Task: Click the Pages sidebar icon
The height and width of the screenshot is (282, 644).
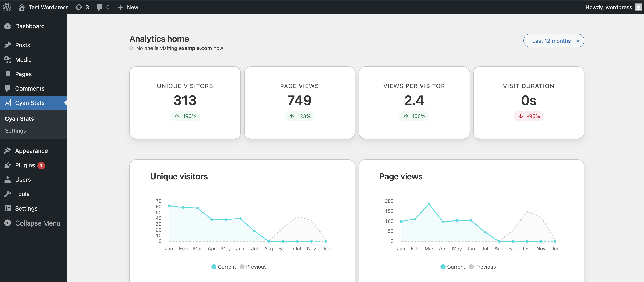Action: click(8, 74)
